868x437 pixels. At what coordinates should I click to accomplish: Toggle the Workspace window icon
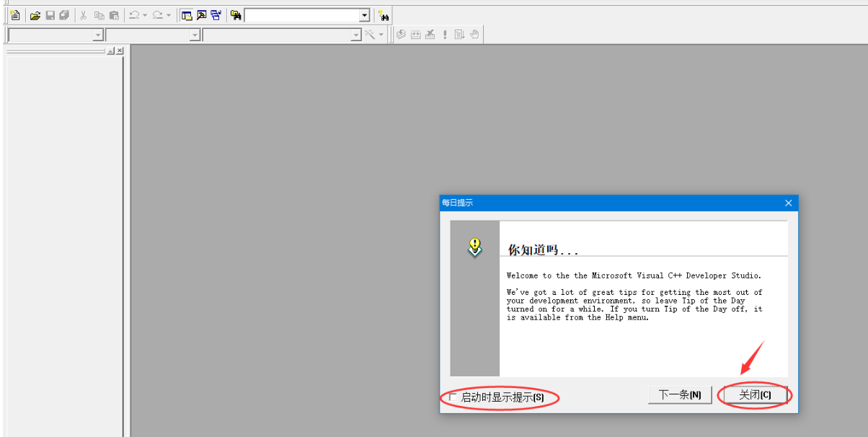[187, 15]
